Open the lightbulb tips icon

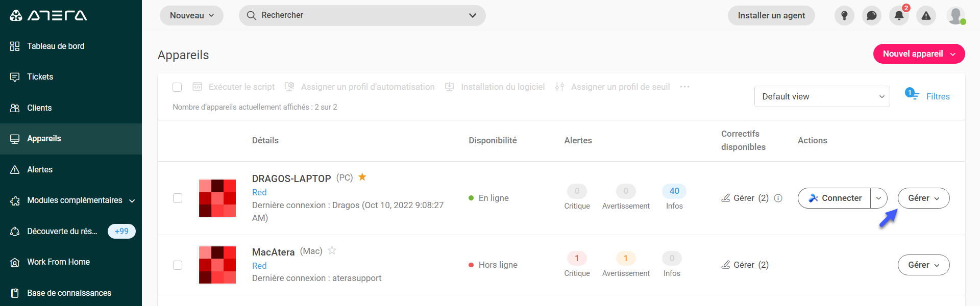[x=844, y=16]
